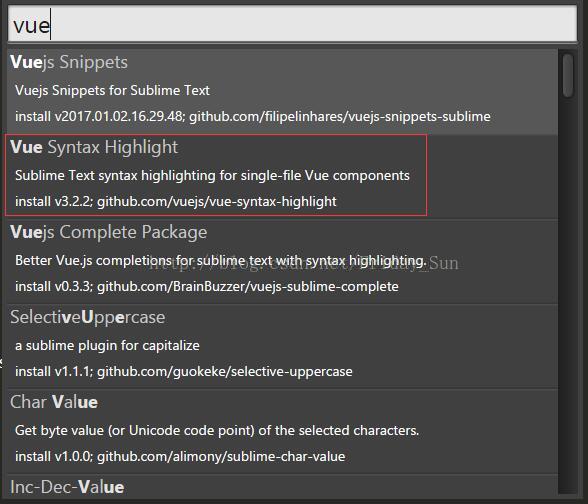Click the vuejs-snippets-sublime github install line
The height and width of the screenshot is (504, 588).
point(253,117)
